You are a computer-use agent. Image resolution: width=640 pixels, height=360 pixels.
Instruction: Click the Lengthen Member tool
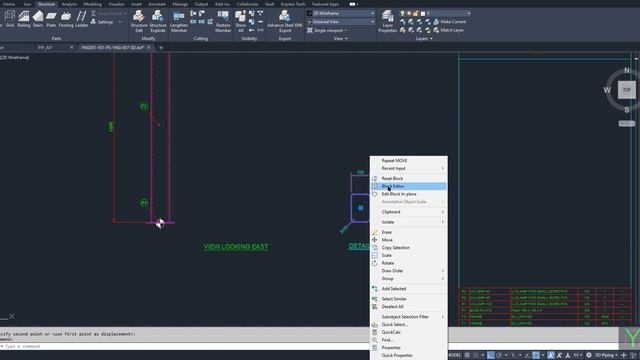[179, 22]
